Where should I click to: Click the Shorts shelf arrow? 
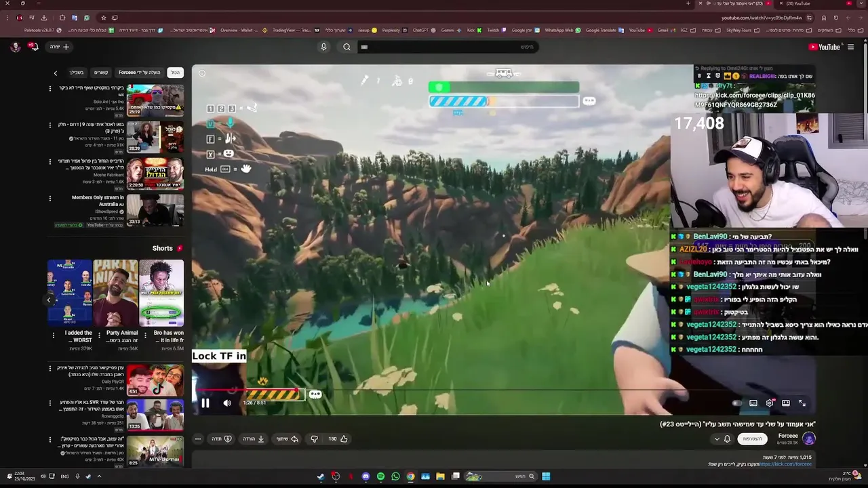(49, 300)
